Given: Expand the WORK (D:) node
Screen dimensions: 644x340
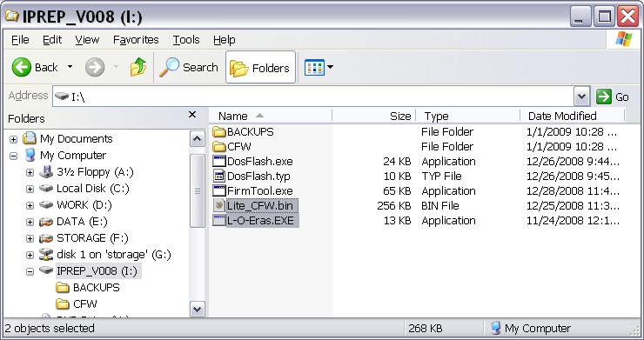Looking at the screenshot, I should pyautogui.click(x=30, y=205).
